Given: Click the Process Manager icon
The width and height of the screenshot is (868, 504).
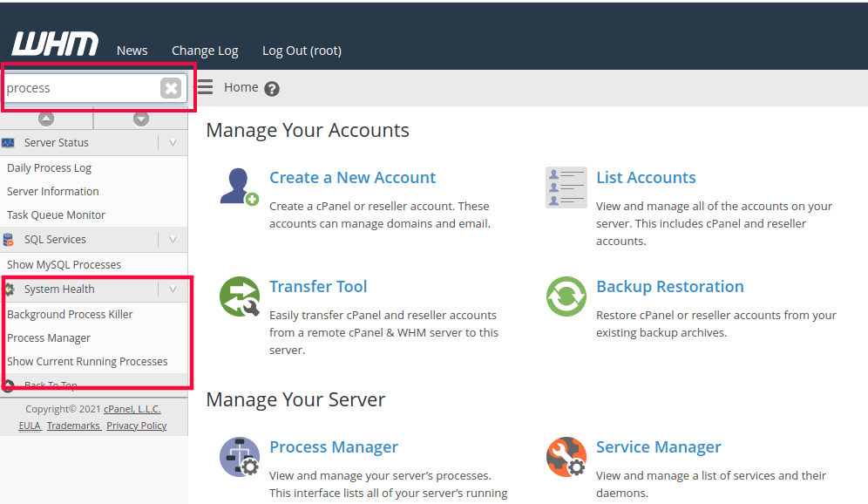Looking at the screenshot, I should point(239,456).
